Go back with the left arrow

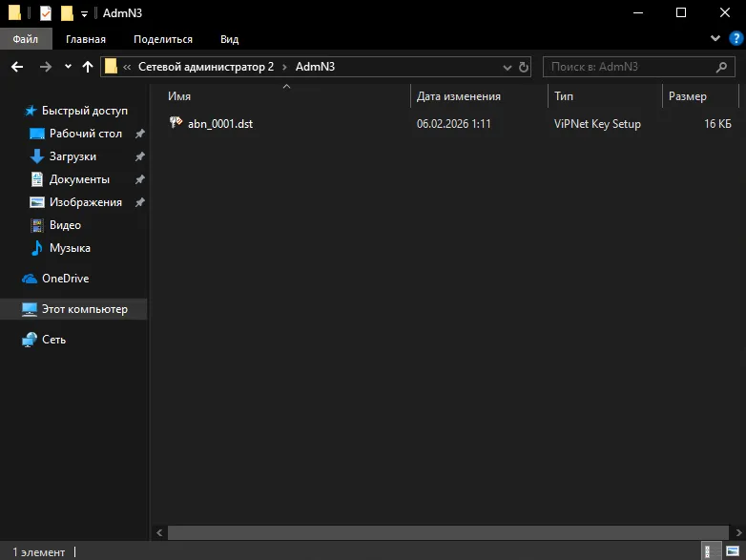(17, 67)
